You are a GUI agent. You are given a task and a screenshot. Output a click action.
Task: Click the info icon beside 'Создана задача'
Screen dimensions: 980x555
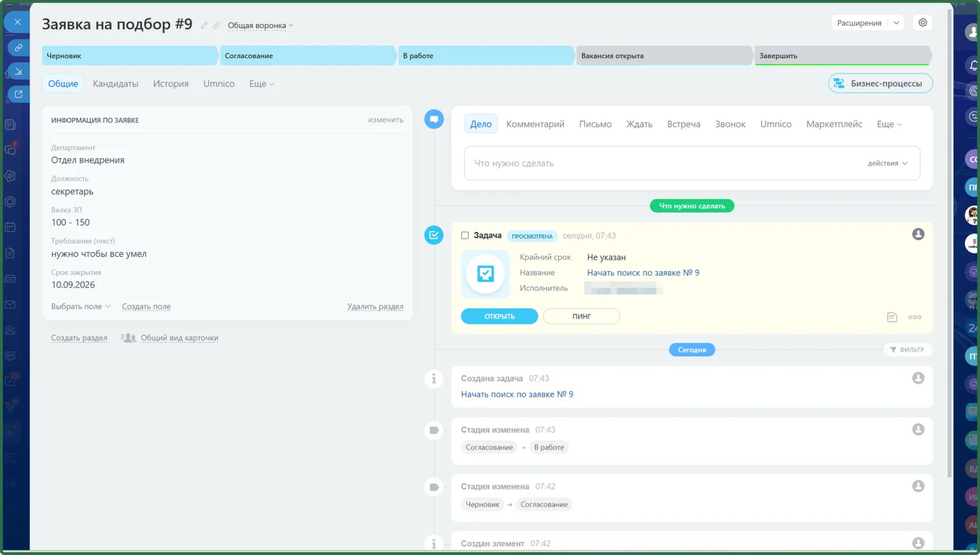(434, 379)
